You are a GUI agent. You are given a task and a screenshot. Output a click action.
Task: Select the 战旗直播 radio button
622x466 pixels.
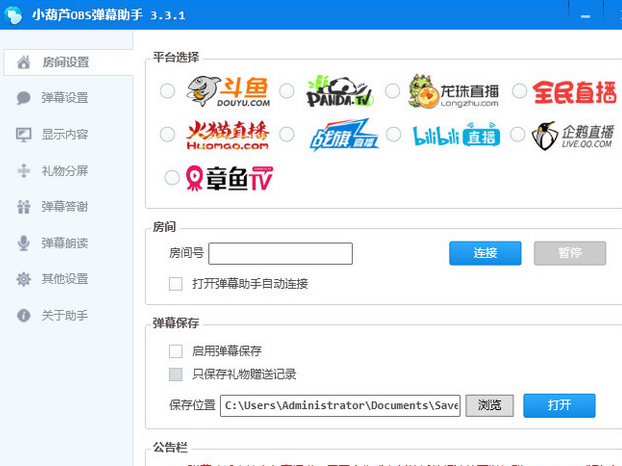click(x=286, y=134)
